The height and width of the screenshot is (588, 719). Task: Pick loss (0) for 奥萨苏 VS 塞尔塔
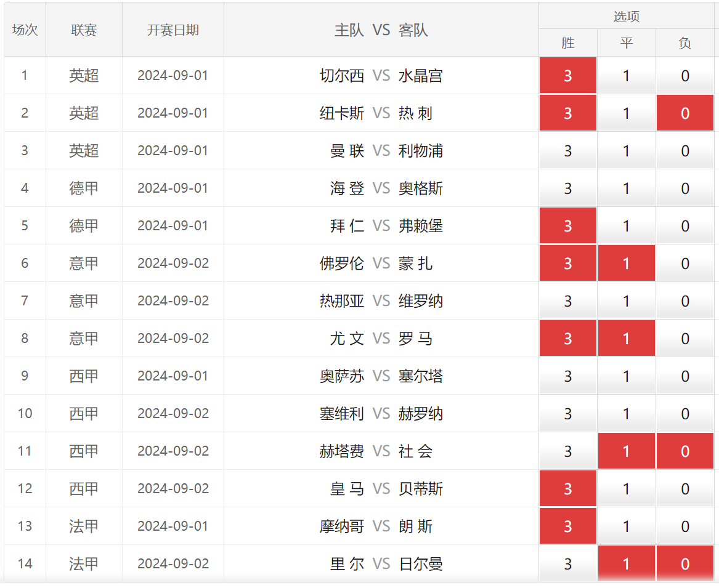coord(685,376)
